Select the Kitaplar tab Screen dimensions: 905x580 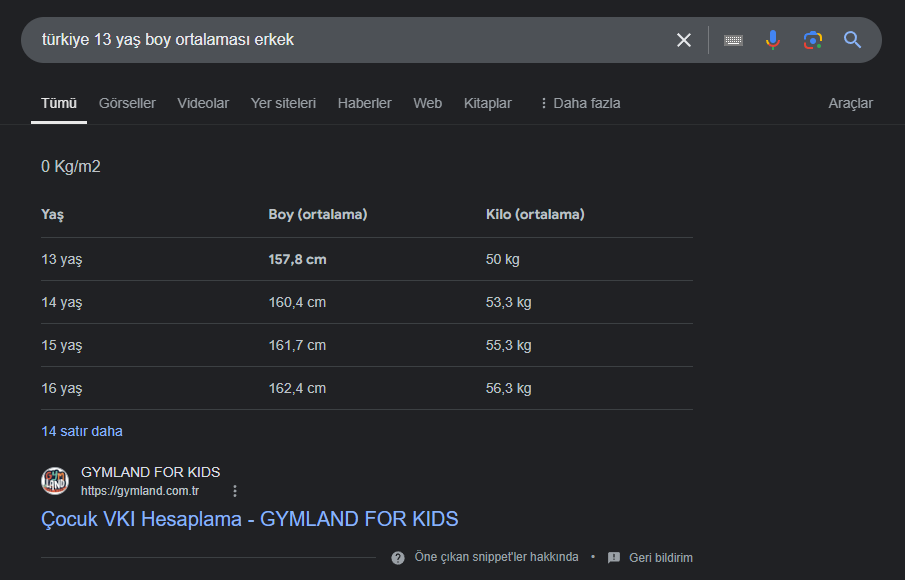(487, 103)
